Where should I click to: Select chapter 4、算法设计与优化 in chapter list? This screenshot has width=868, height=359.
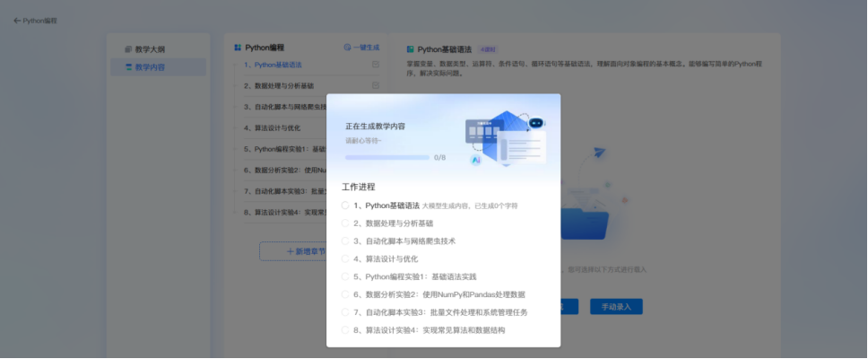tap(273, 128)
